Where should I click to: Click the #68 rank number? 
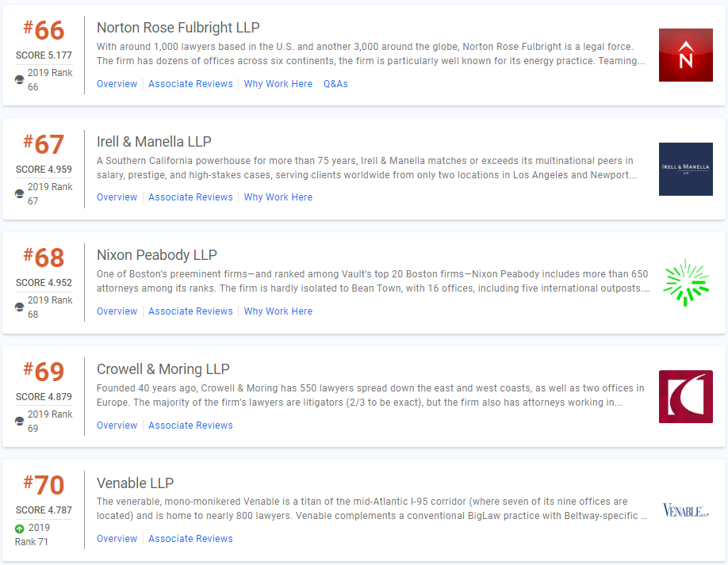pyautogui.click(x=44, y=258)
